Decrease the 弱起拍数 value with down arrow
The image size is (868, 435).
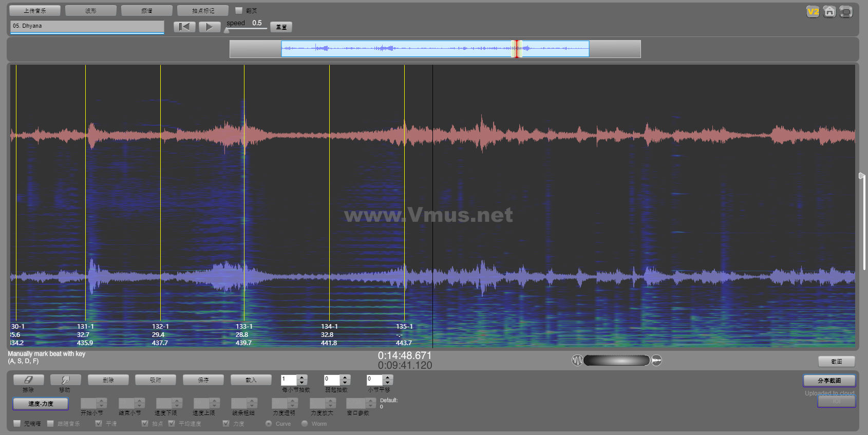345,383
